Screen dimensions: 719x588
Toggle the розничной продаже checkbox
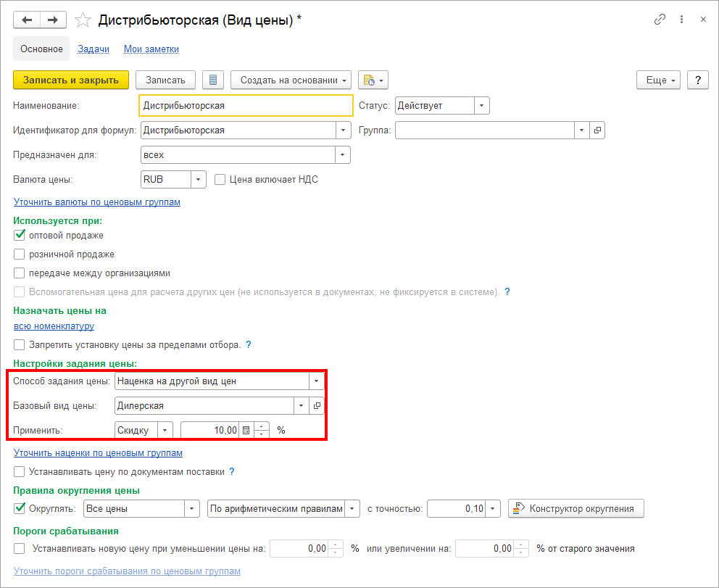tap(20, 254)
